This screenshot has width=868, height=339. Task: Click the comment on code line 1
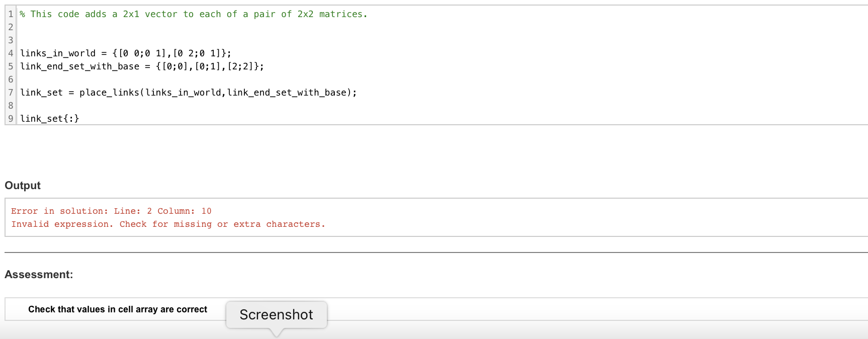point(194,14)
